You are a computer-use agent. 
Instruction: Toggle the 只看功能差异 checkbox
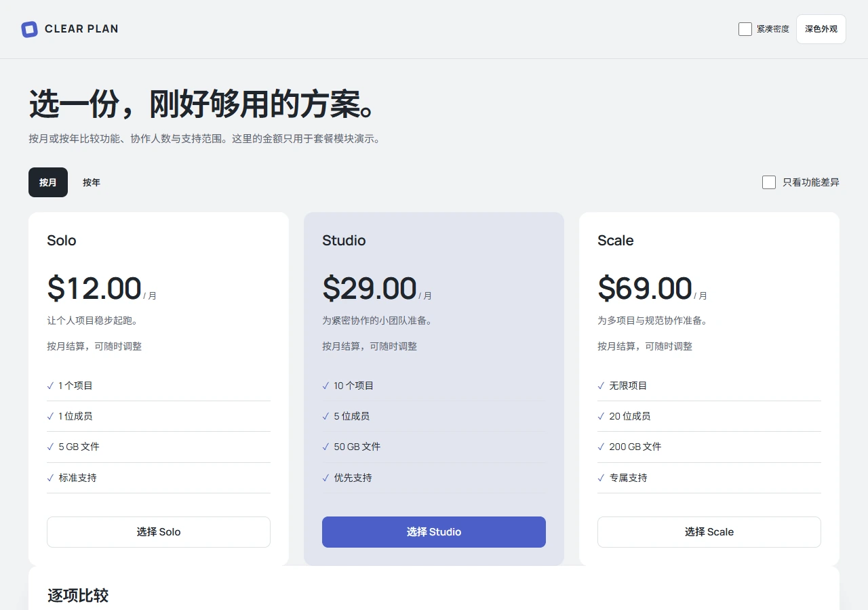click(x=769, y=182)
